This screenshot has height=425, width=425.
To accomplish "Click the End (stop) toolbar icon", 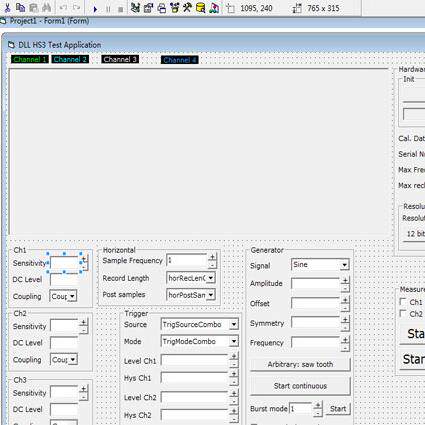I will point(121,9).
